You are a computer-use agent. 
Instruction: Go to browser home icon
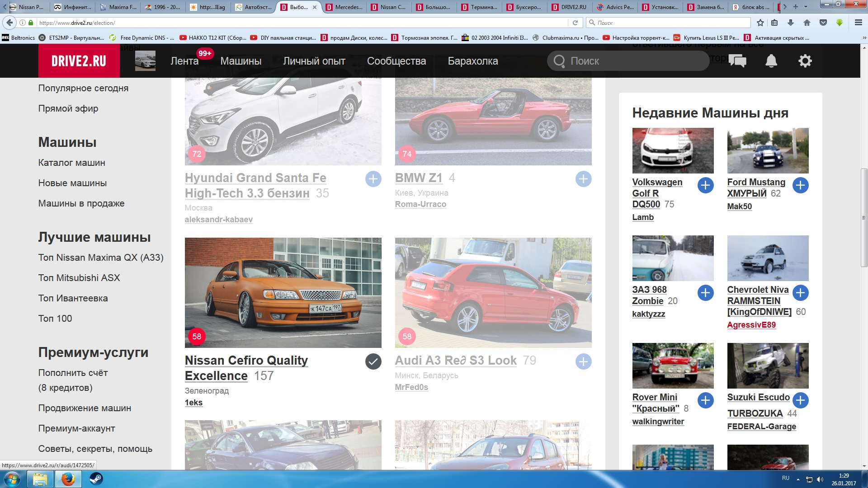(807, 23)
